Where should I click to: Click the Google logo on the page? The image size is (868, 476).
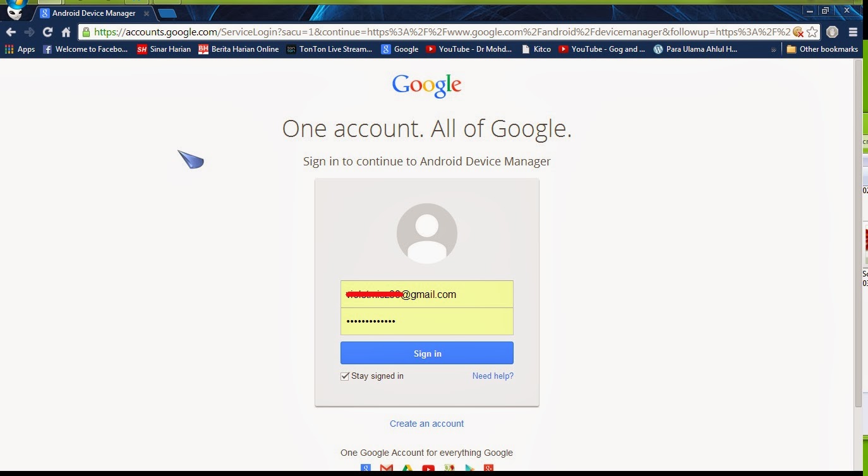coord(427,85)
